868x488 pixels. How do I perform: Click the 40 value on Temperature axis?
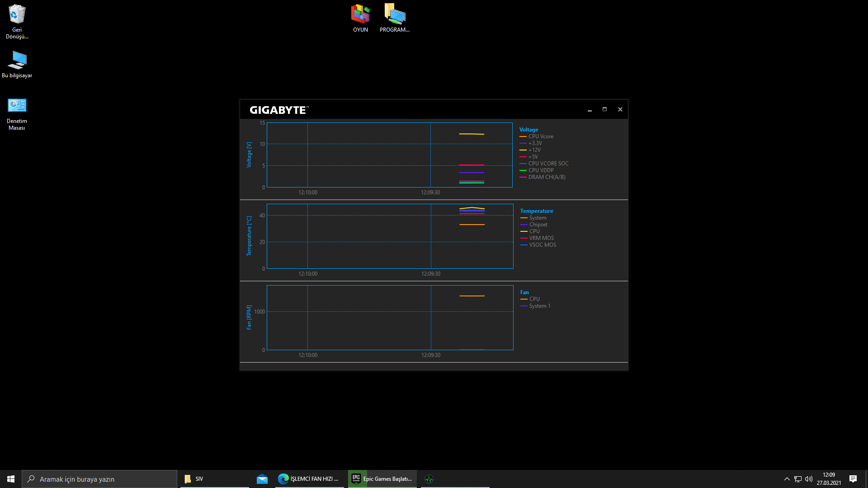262,215
